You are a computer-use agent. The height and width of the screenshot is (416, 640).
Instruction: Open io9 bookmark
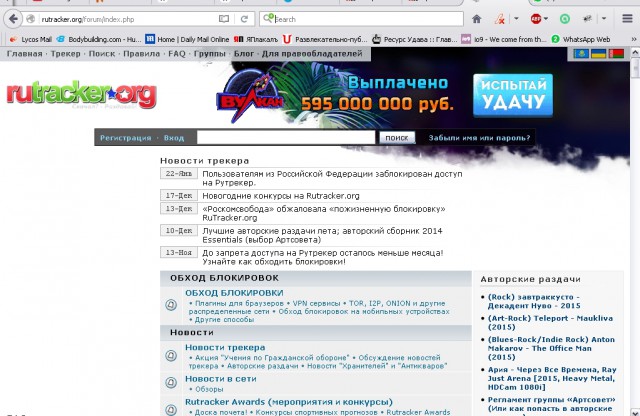pyautogui.click(x=504, y=39)
